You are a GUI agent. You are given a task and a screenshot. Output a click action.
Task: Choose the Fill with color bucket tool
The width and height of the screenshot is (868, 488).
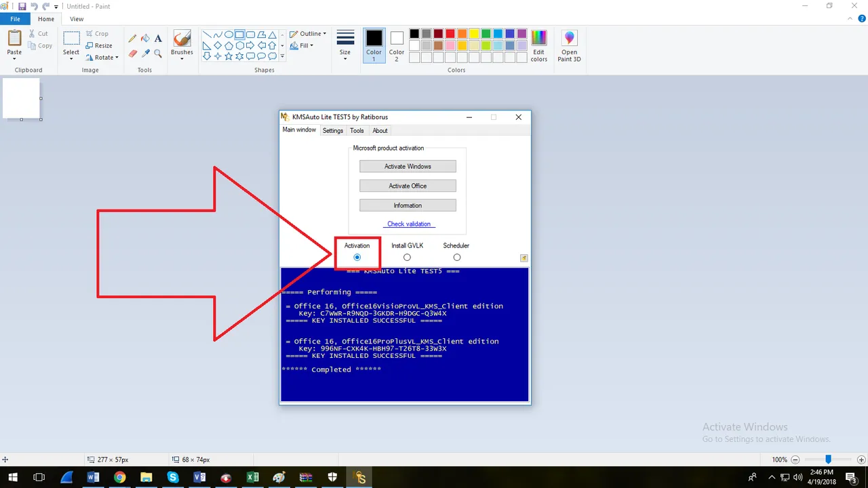point(145,39)
